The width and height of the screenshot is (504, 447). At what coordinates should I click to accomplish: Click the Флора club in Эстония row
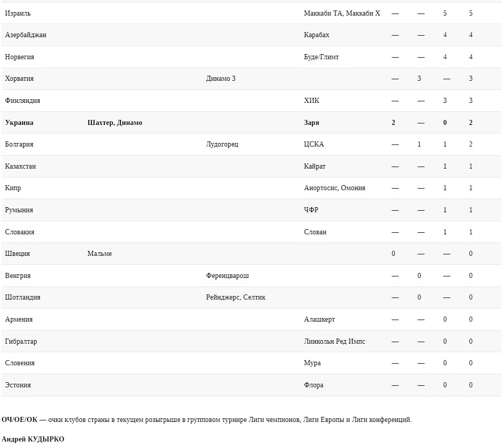(313, 385)
